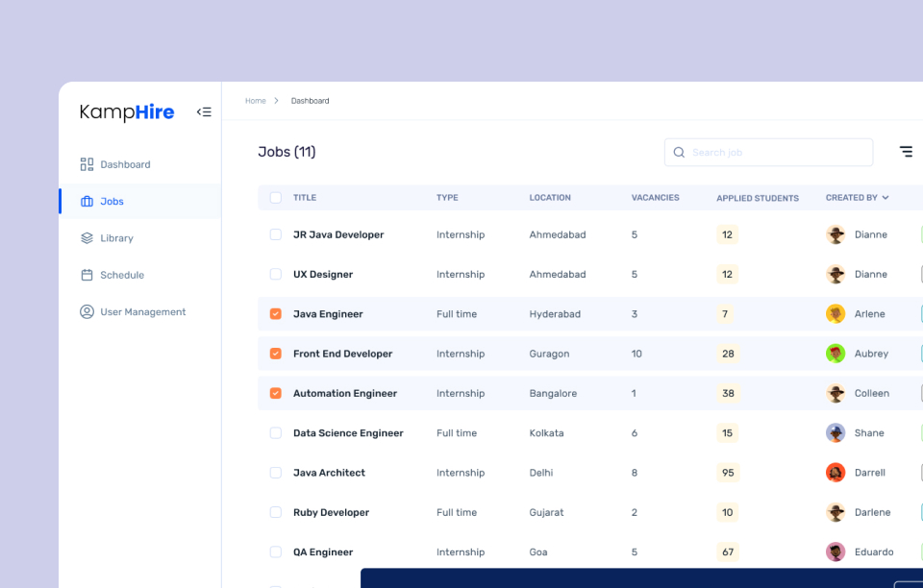This screenshot has width=923, height=588.
Task: Click the 12 applied badge for JR Java Developer
Action: [728, 234]
